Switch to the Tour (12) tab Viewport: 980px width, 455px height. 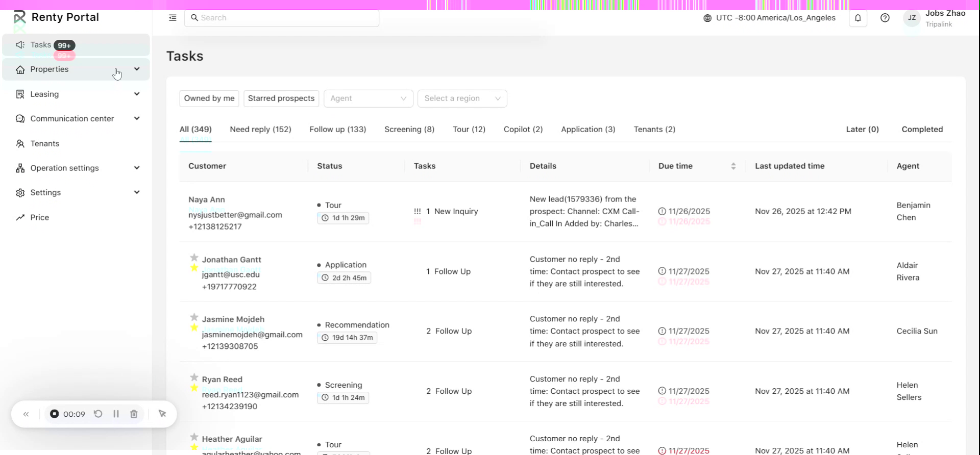pyautogui.click(x=469, y=130)
